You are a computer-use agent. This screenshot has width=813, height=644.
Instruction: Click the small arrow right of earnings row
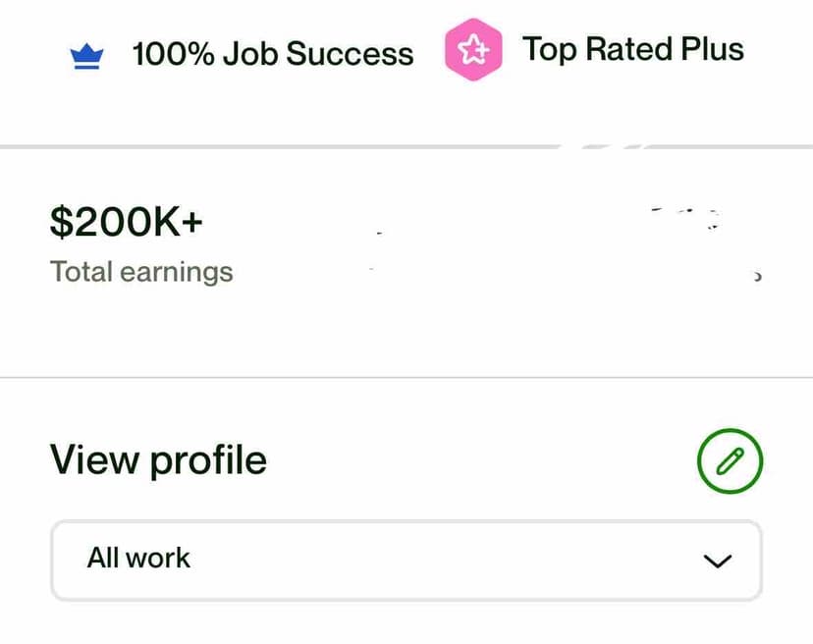click(x=757, y=277)
